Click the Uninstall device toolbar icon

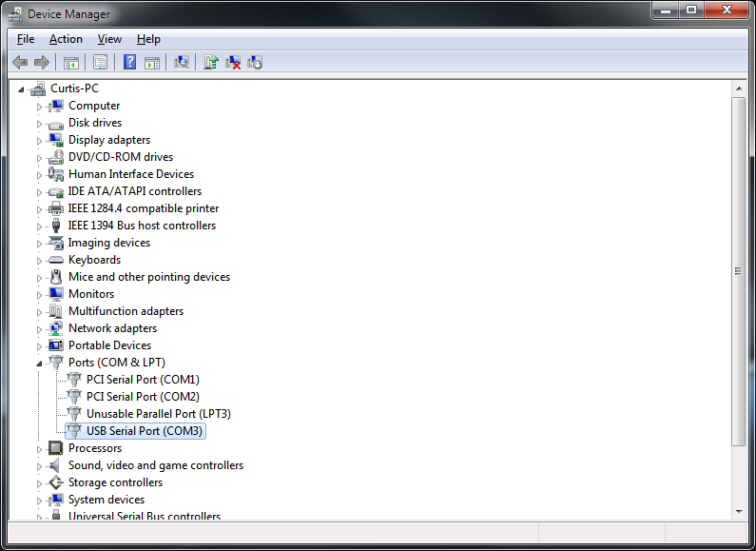click(233, 62)
